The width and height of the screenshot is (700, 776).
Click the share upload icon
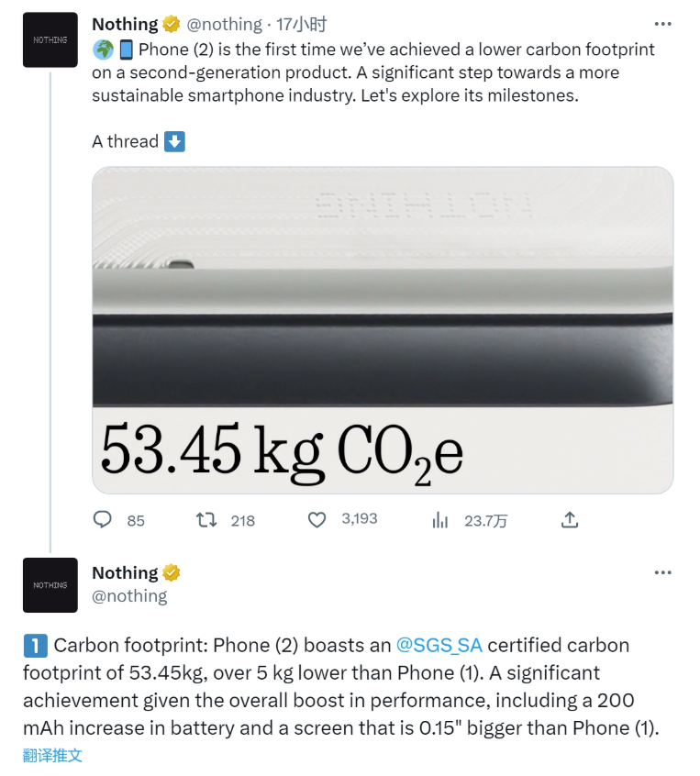pyautogui.click(x=570, y=520)
